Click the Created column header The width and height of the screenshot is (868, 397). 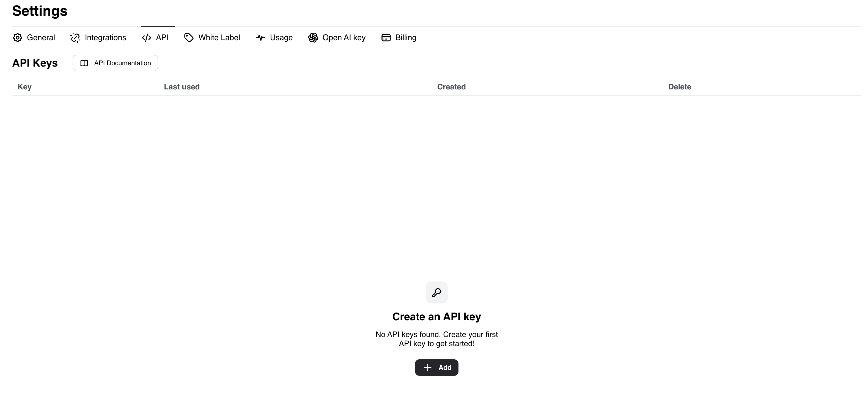(x=452, y=87)
